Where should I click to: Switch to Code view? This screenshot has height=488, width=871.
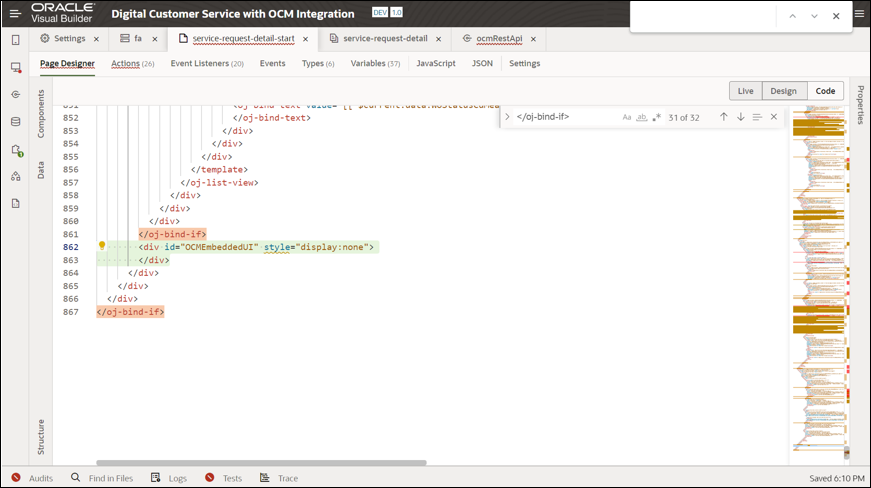coord(825,91)
